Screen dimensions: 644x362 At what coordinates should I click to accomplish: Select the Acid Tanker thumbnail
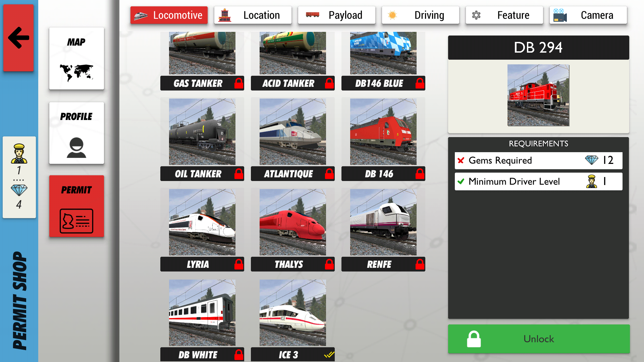pyautogui.click(x=293, y=53)
